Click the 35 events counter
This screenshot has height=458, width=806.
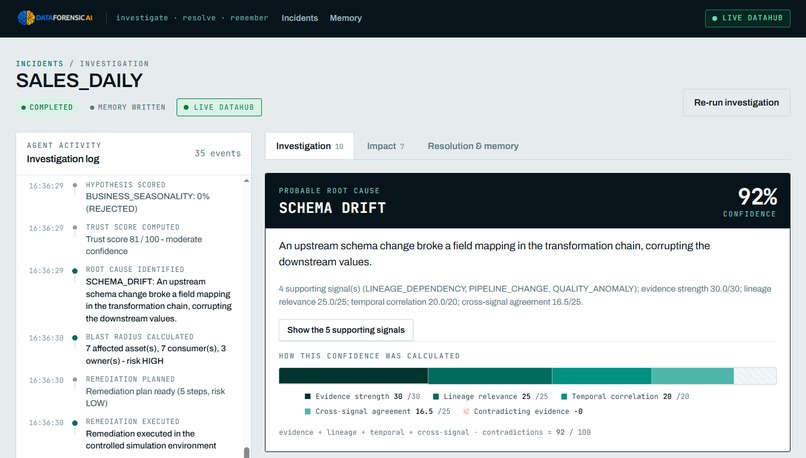point(217,153)
